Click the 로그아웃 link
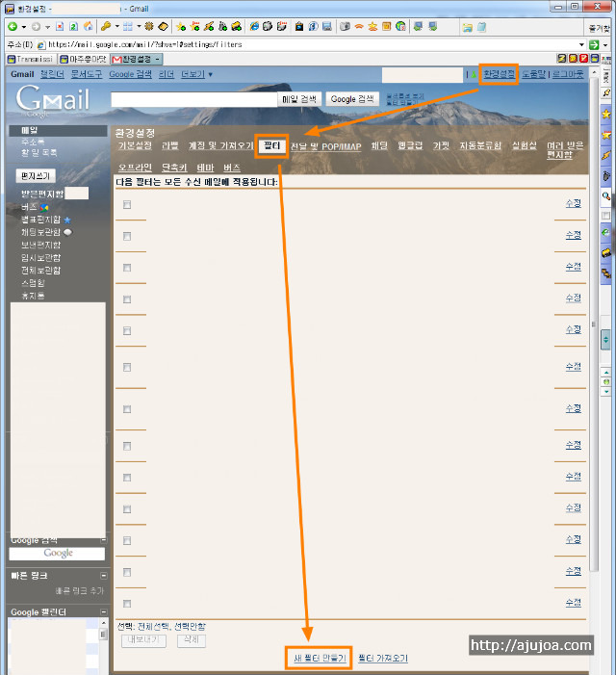This screenshot has width=616, height=675. point(568,74)
